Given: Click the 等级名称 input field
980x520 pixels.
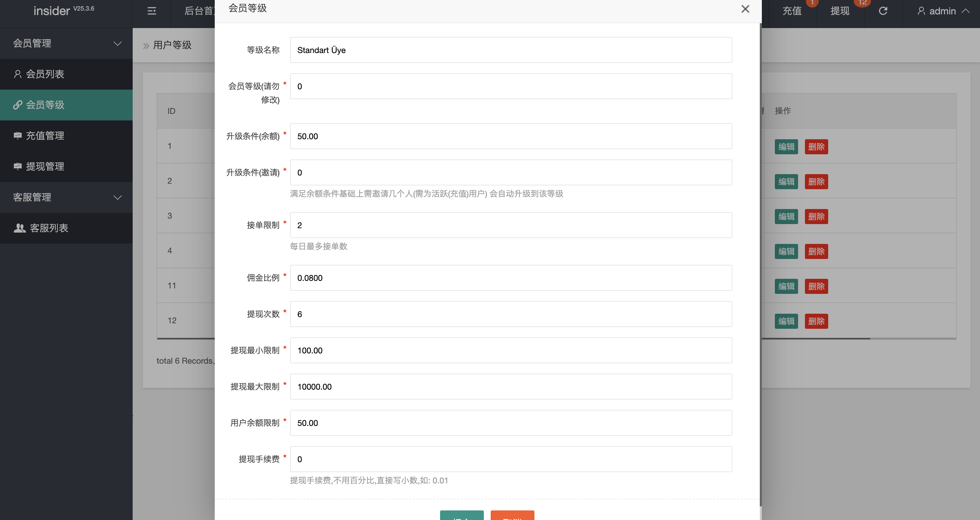Looking at the screenshot, I should (x=511, y=50).
